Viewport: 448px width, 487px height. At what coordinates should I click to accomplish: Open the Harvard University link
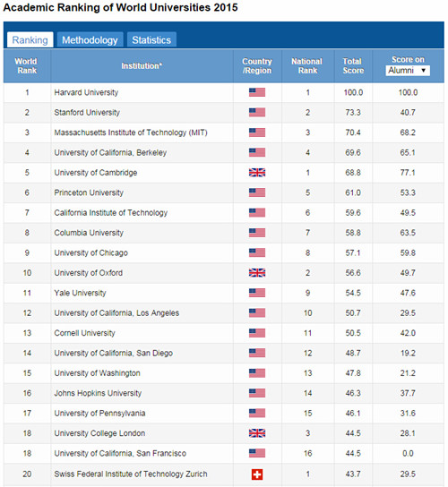click(x=86, y=92)
